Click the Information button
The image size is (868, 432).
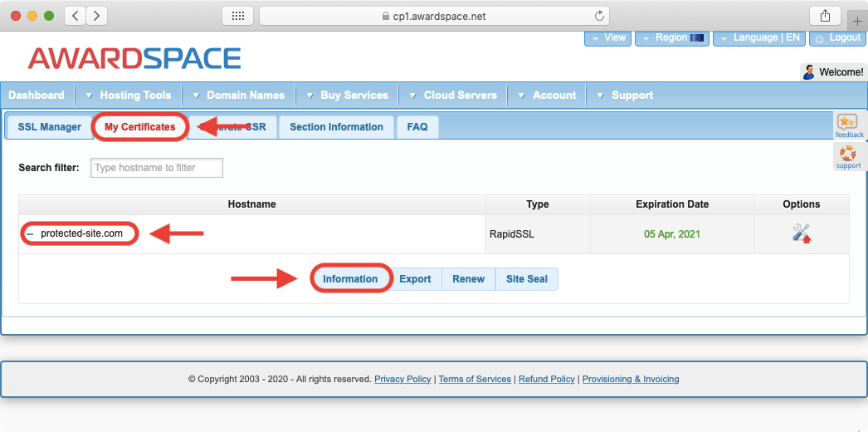tap(350, 279)
